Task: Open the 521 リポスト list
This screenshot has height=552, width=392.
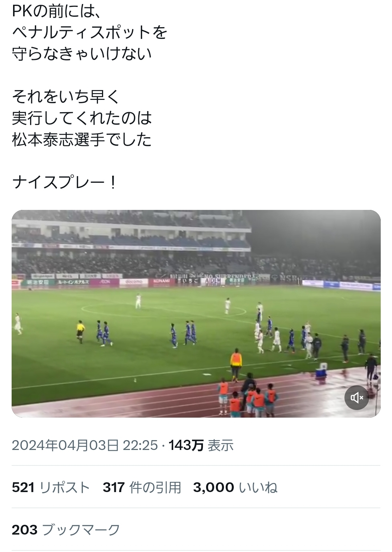Action: (x=51, y=487)
